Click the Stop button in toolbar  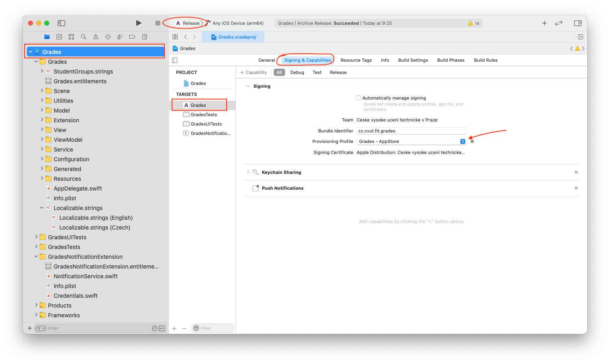(x=158, y=23)
